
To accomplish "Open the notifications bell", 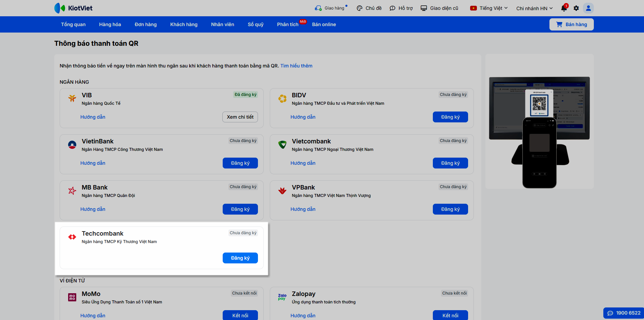I will (564, 8).
